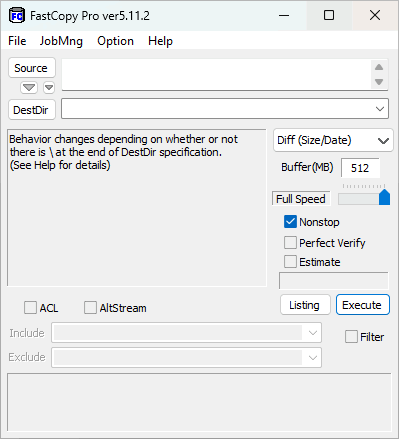The image size is (399, 439).
Task: Uncheck the Nonstop checkbox
Action: click(290, 222)
